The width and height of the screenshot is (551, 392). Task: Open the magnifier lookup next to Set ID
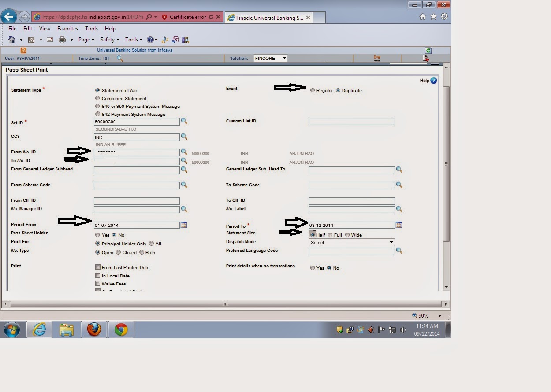[x=185, y=122]
